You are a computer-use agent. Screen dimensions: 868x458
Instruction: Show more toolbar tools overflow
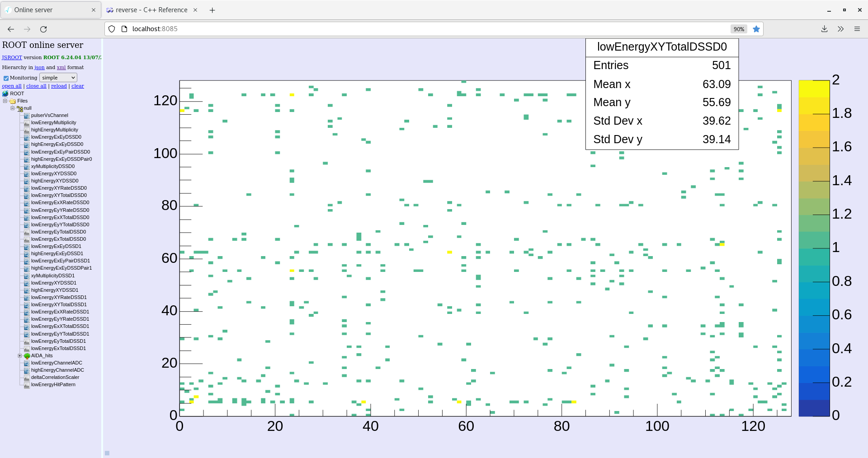coord(841,29)
